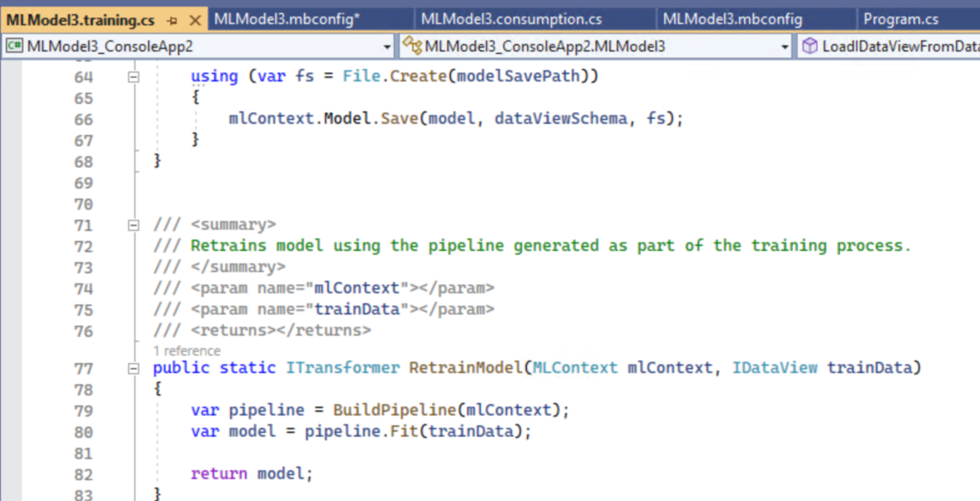This screenshot has height=501, width=980.
Task: Click the ITransformer return type
Action: pos(342,368)
